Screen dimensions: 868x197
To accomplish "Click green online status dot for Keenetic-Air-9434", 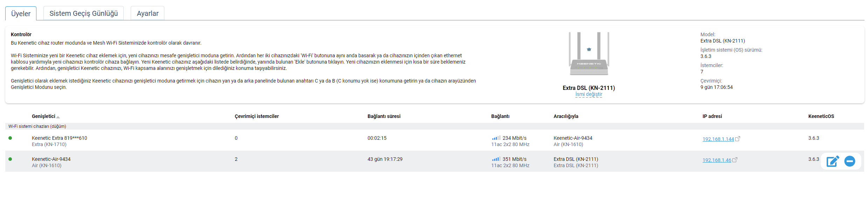I will pyautogui.click(x=10, y=159).
